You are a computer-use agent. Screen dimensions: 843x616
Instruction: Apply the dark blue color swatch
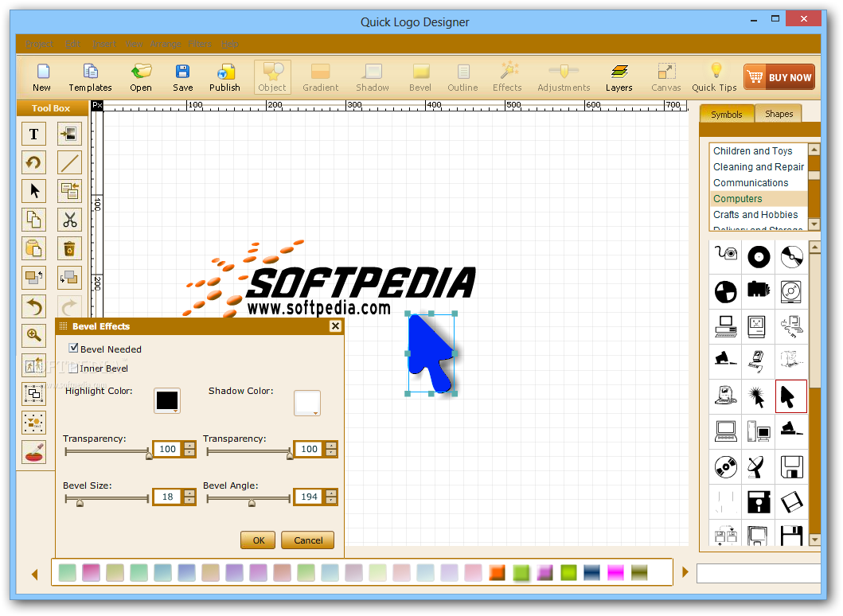592,573
